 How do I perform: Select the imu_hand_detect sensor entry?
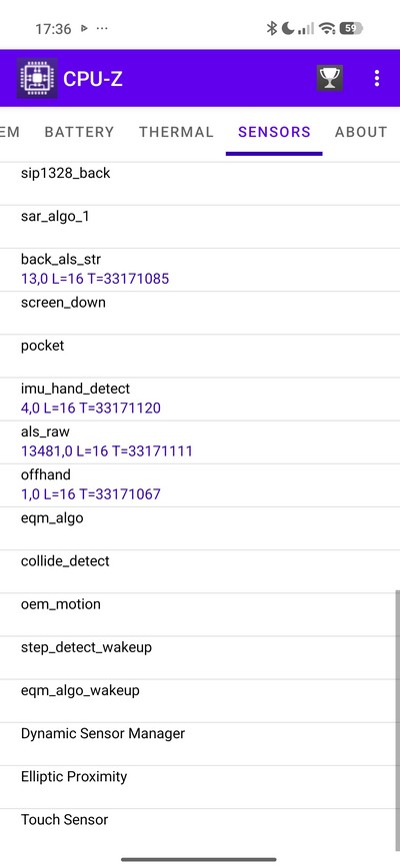(x=200, y=400)
